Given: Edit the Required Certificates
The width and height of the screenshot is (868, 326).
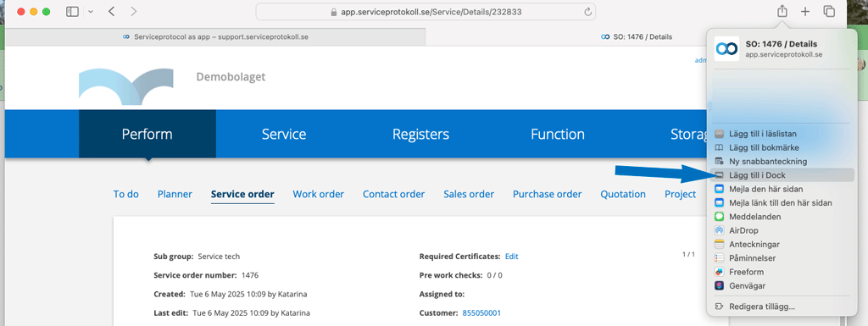Looking at the screenshot, I should pyautogui.click(x=511, y=257).
